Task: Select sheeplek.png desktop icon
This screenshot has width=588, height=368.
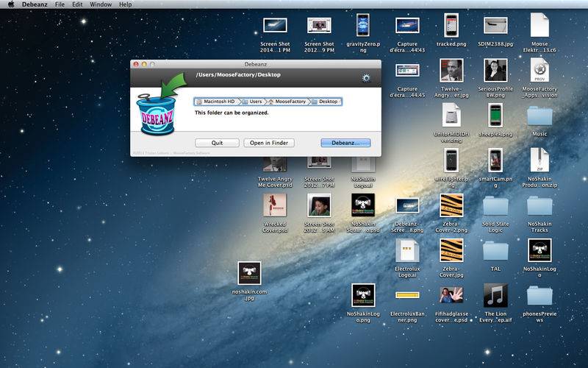Action: pyautogui.click(x=495, y=115)
